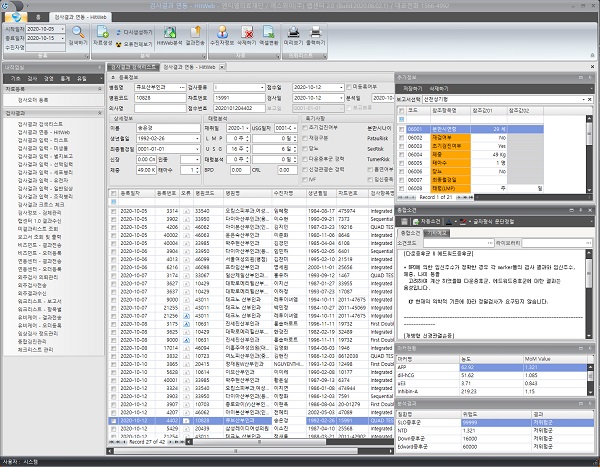Click 추가정보 grid vertical scrollbar
The image size is (600, 467).
[x=589, y=153]
